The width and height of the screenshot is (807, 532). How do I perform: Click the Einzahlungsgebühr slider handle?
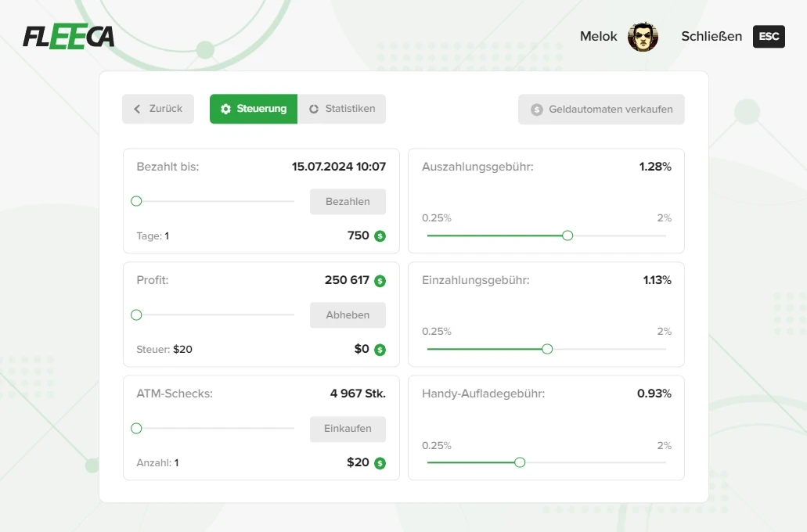pyautogui.click(x=547, y=349)
